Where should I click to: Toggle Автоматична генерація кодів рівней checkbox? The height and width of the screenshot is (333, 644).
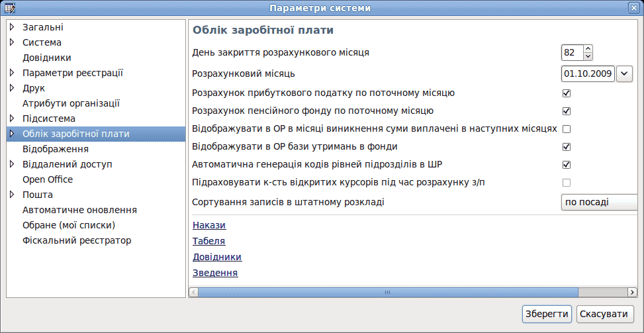tap(567, 165)
